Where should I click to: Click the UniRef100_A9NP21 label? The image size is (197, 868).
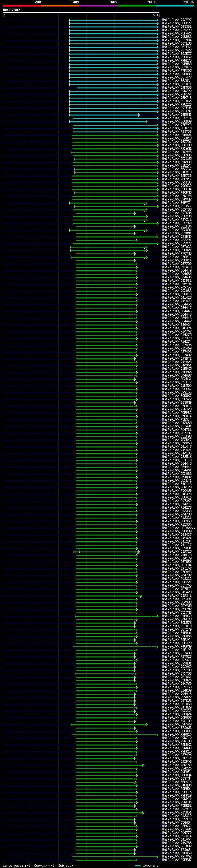pyautogui.click(x=176, y=799)
